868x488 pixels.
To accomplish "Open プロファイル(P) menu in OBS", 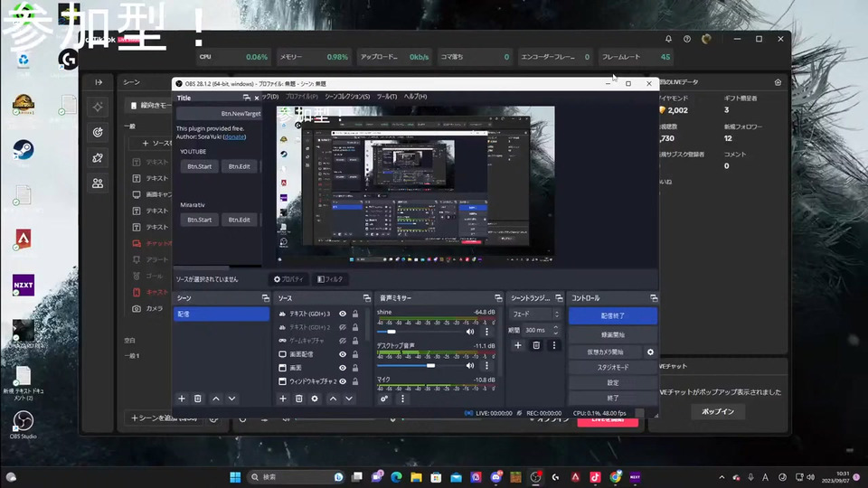I will click(x=302, y=97).
